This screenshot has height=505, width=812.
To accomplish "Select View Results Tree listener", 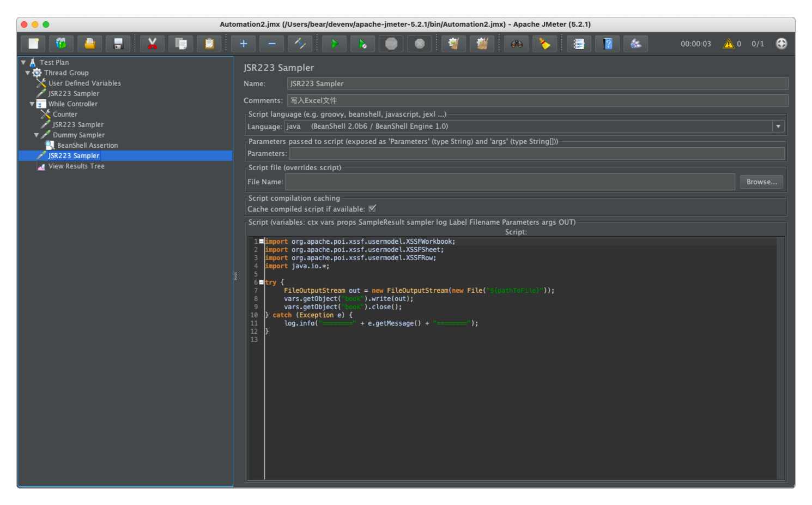I will click(76, 166).
